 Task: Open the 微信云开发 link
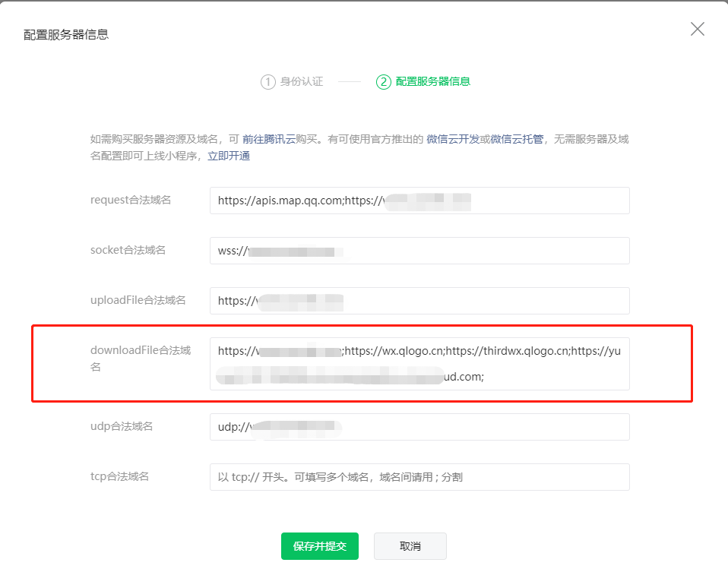click(x=453, y=139)
